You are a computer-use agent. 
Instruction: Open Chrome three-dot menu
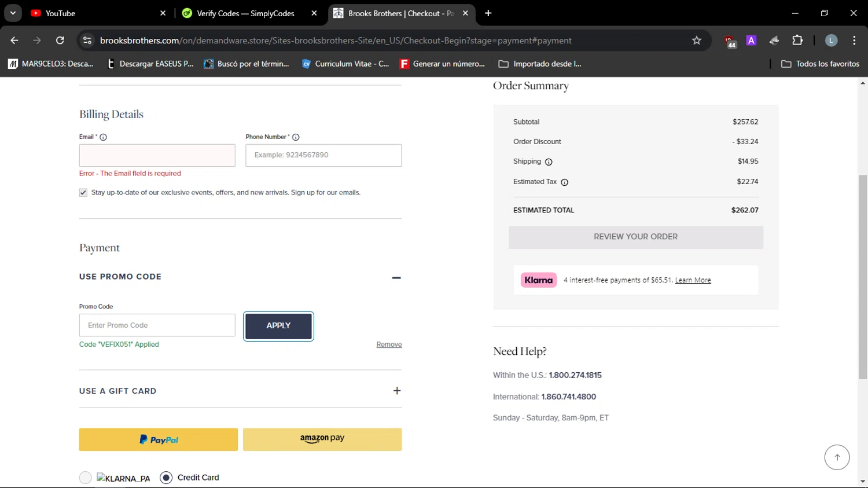click(854, 40)
